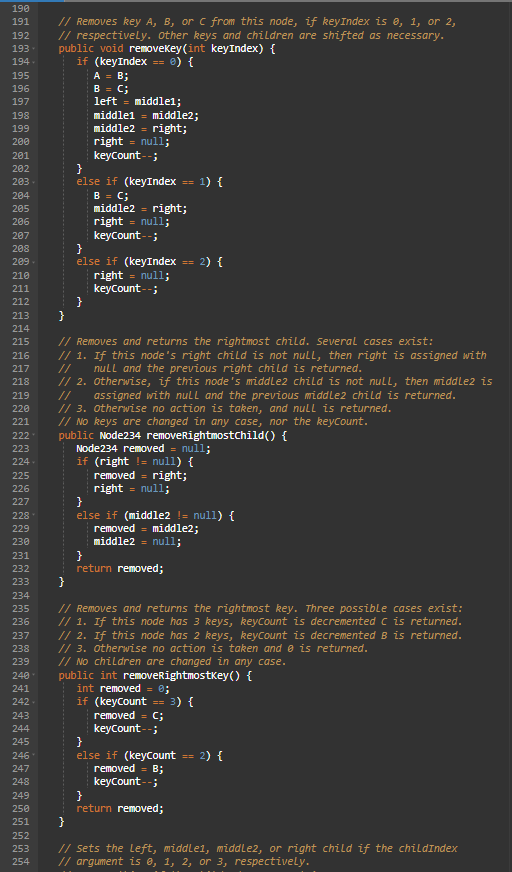Collapse the removeKey method fold arrow at line 193
The image size is (512, 872).
pyautogui.click(x=34, y=49)
